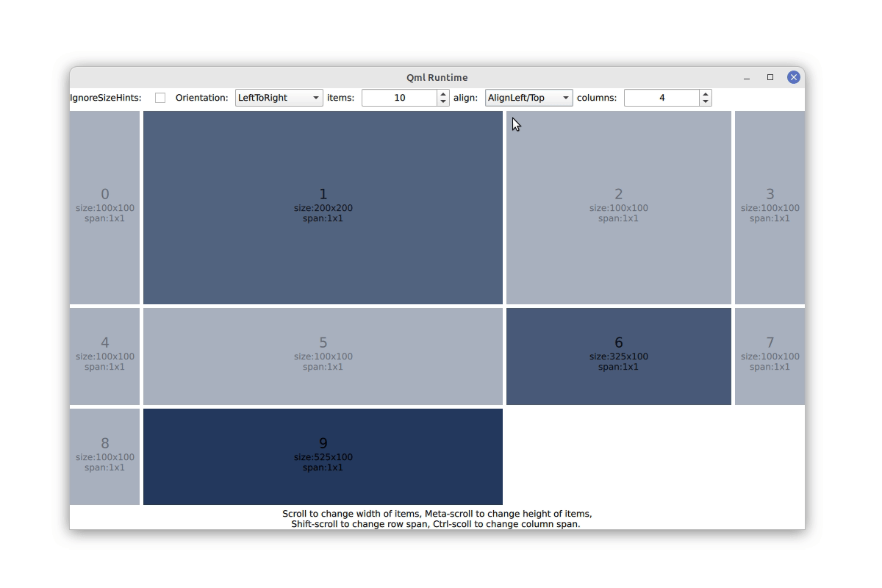Click inside the columns number field

661,97
